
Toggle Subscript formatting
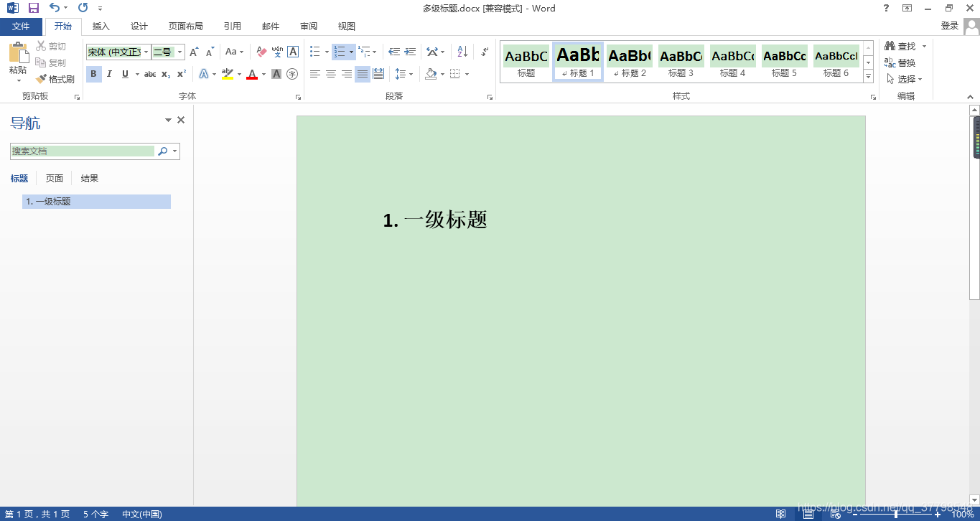[166, 74]
